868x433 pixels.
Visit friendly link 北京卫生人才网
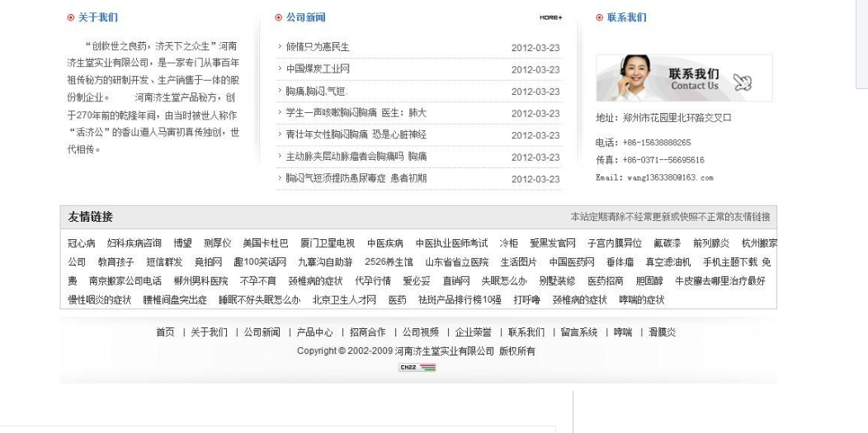344,300
